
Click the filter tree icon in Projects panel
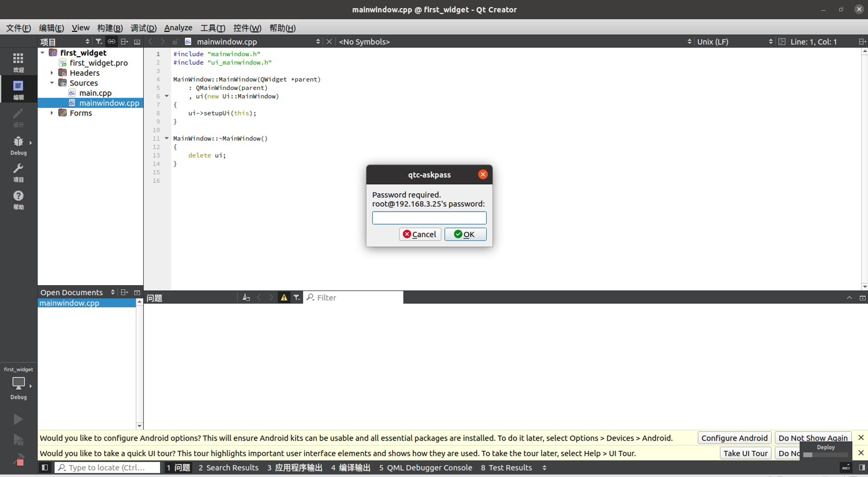(99, 42)
